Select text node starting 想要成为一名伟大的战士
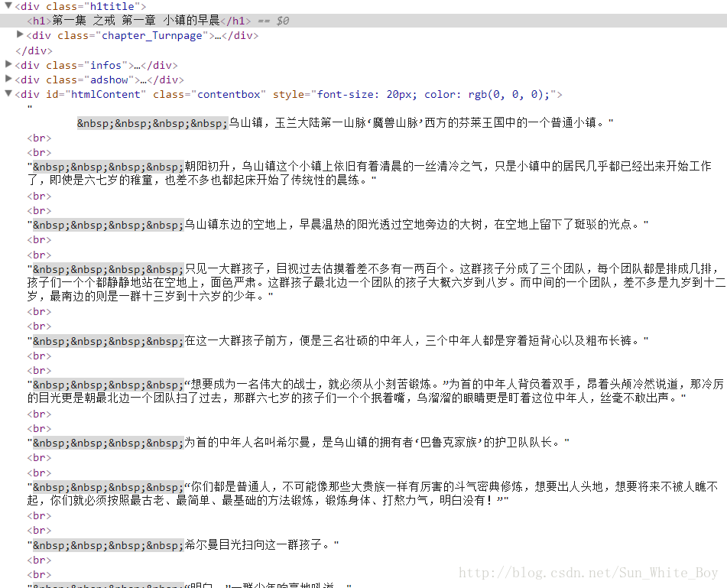This screenshot has width=727, height=588. click(375, 391)
